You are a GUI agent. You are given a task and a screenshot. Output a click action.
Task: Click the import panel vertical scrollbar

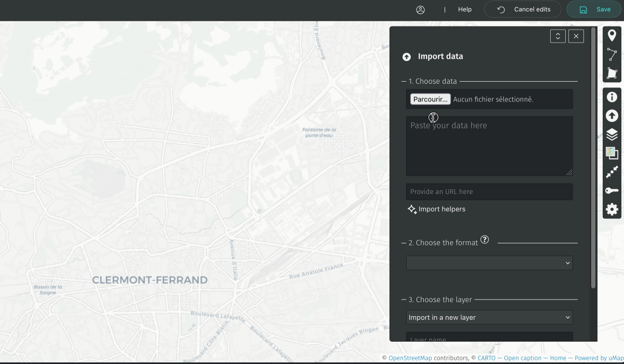click(593, 156)
